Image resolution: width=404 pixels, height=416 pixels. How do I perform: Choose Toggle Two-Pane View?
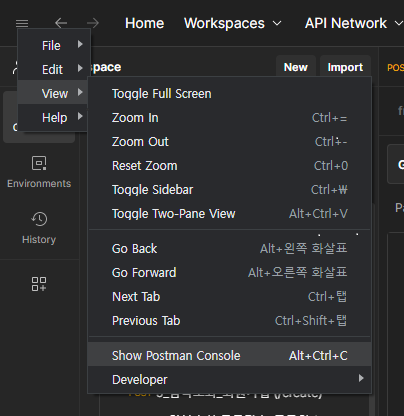[x=229, y=214]
